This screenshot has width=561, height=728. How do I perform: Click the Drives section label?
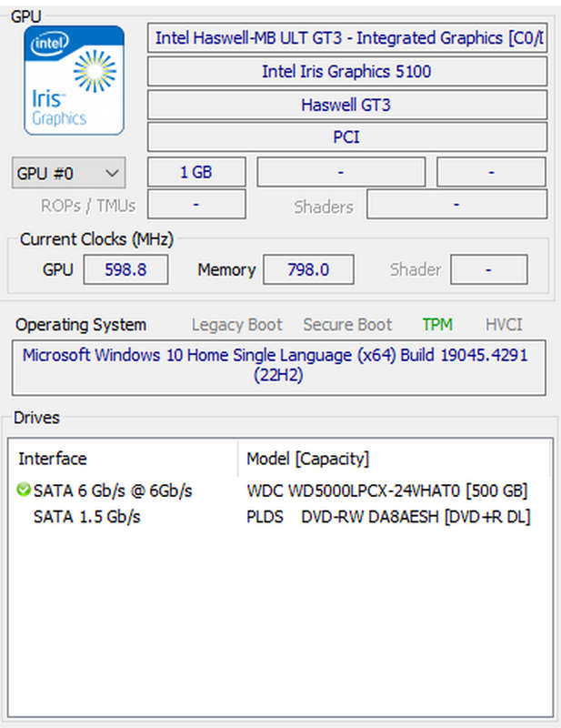coord(36,418)
